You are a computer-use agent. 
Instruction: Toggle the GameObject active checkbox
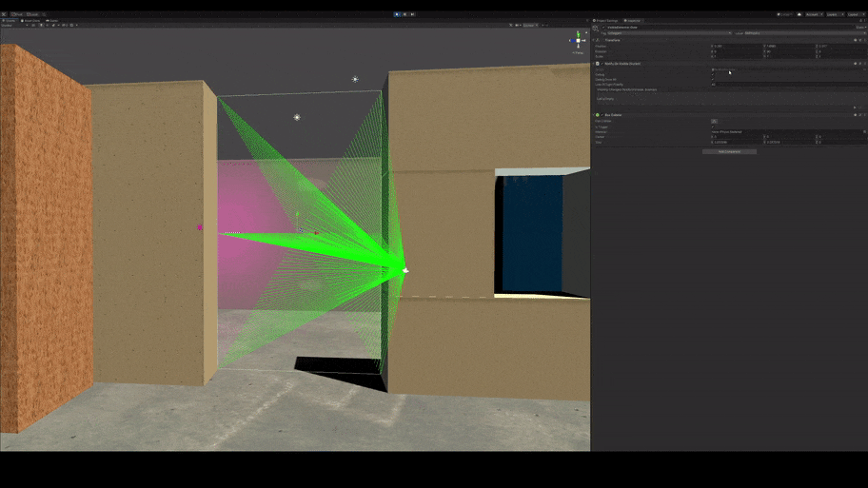604,27
